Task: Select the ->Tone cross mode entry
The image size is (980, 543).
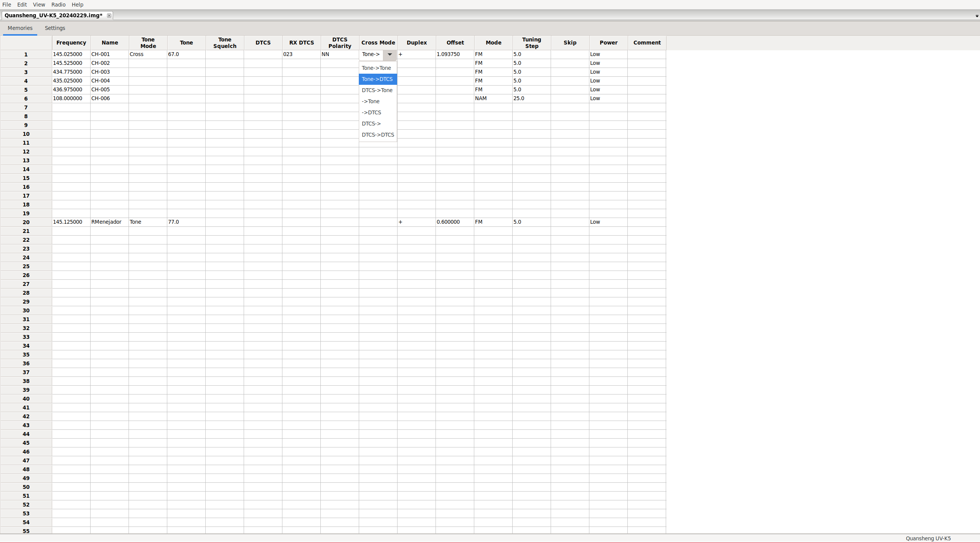Action: [371, 101]
